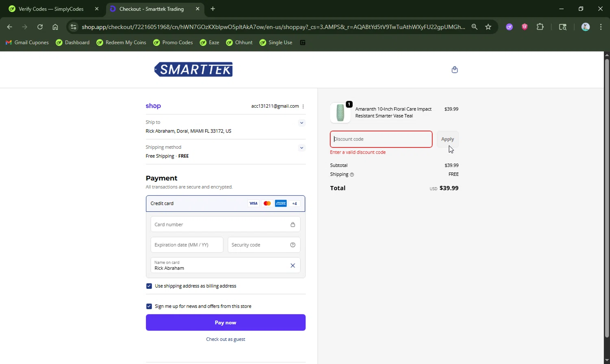Open the unnamed black bookmark icon
Viewport: 610px width, 364px height.
pyautogui.click(x=303, y=43)
